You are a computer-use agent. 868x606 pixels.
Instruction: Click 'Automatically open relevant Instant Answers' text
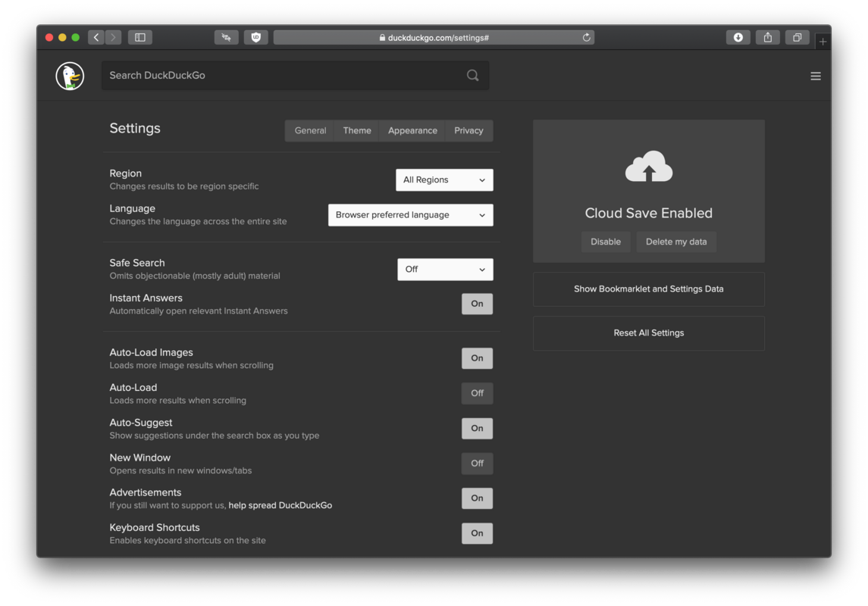point(199,311)
